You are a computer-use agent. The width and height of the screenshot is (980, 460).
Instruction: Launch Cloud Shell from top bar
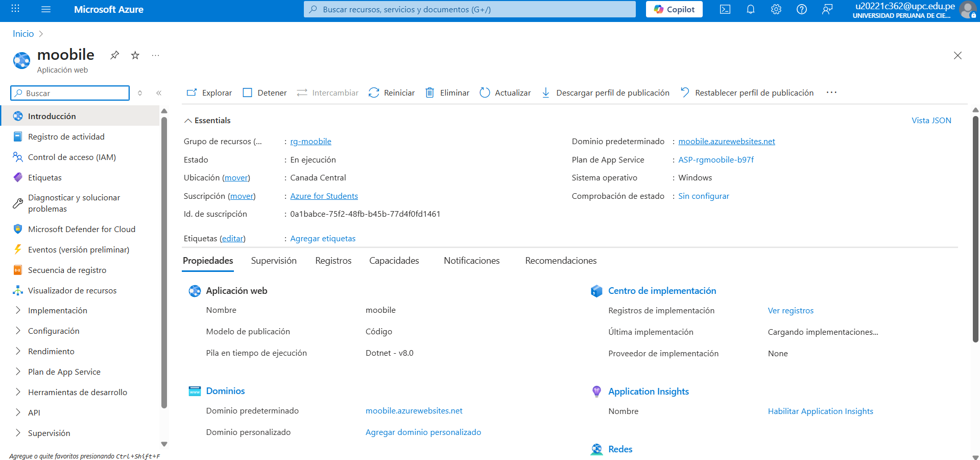coord(725,9)
